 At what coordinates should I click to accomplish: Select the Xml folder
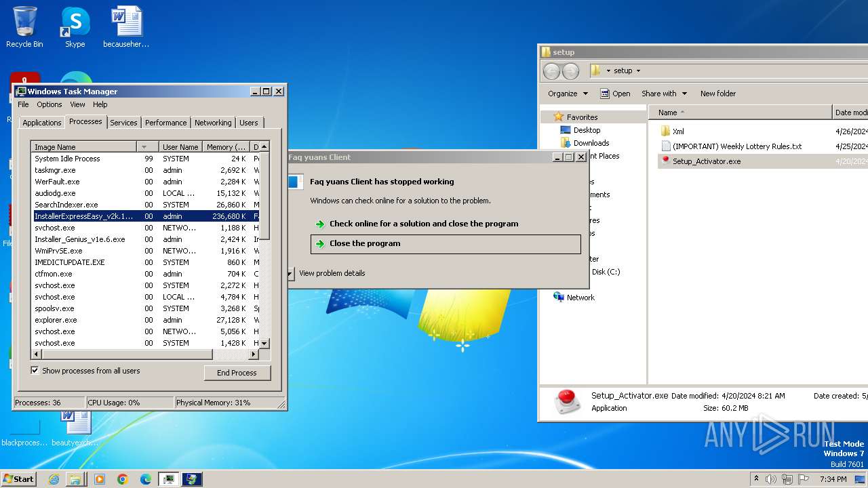click(x=678, y=131)
